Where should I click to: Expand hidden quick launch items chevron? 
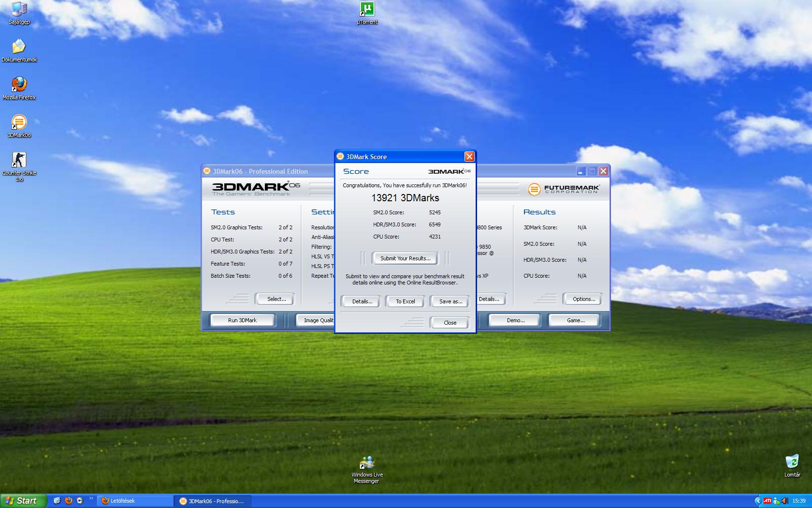coord(91,498)
